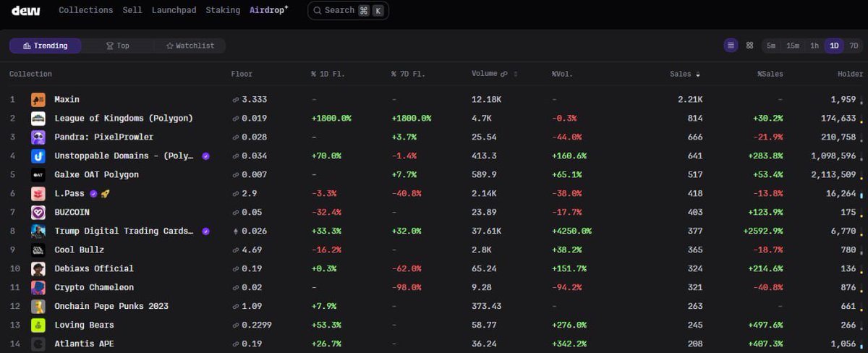The width and height of the screenshot is (868, 353).
Task: Open League of Kingdoms (Polygon) name
Action: click(x=124, y=118)
